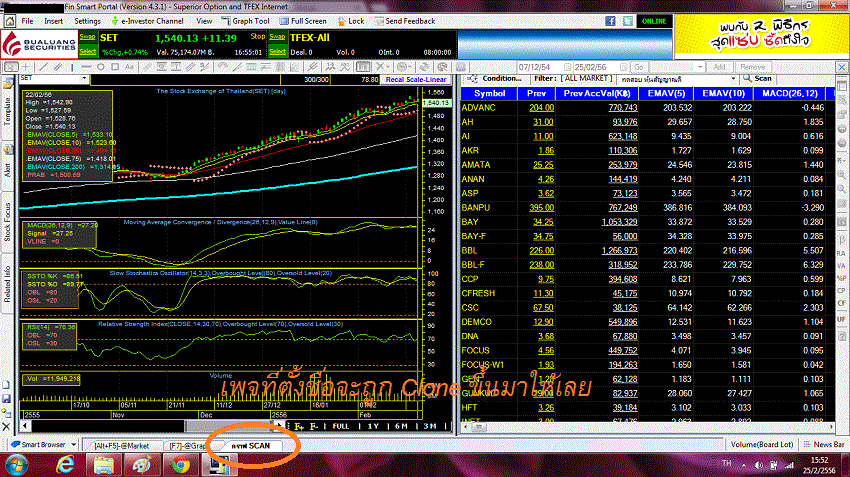Select the AMATA symbol
This screenshot has width=850, height=477.
click(476, 165)
